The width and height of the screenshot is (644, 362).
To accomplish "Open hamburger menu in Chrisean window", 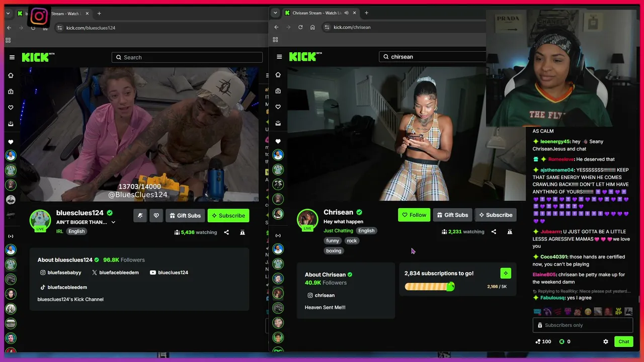I will [279, 57].
